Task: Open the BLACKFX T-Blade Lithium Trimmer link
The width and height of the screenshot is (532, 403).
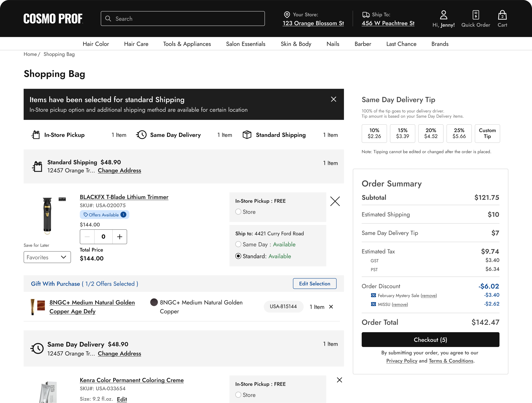Action: coord(124,197)
